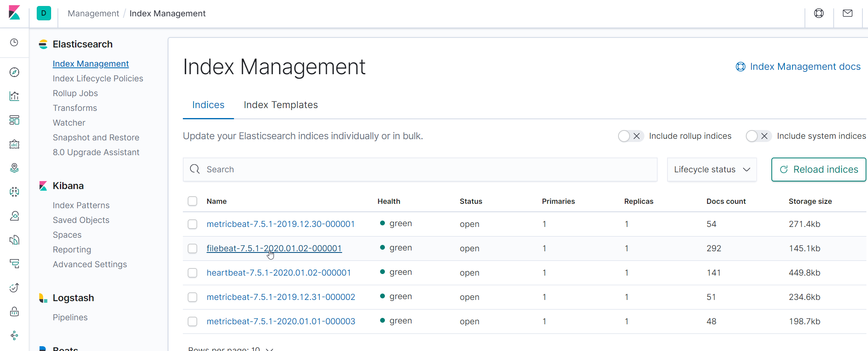868x351 pixels.
Task: Open Maps pin icon in sidebar
Action: click(x=14, y=168)
